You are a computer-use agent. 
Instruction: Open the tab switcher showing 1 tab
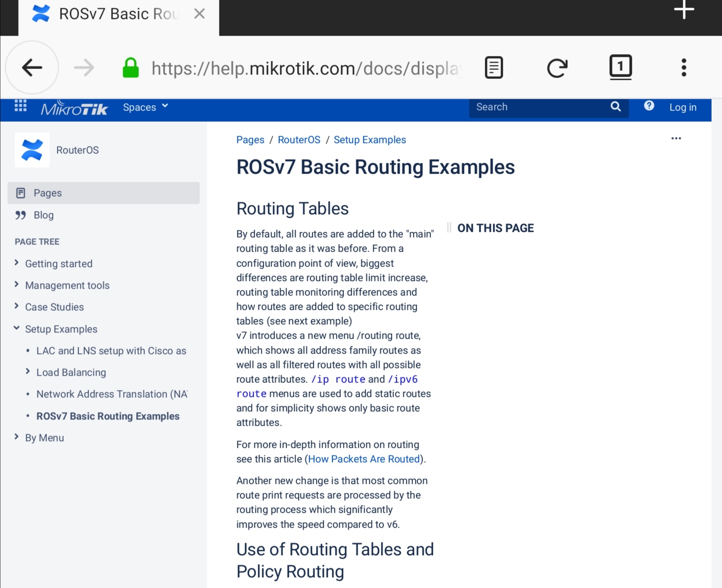tap(620, 67)
